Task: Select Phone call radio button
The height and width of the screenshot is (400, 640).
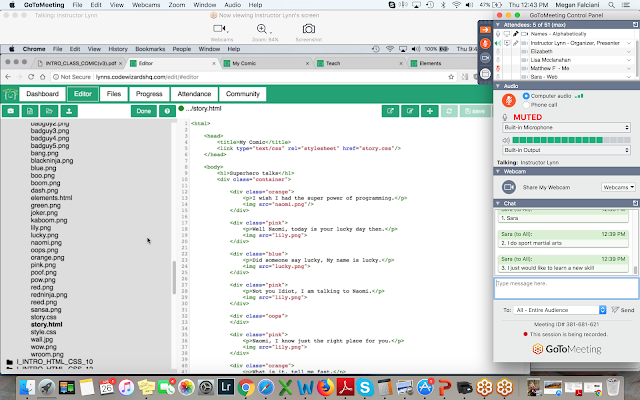Action: click(x=526, y=105)
